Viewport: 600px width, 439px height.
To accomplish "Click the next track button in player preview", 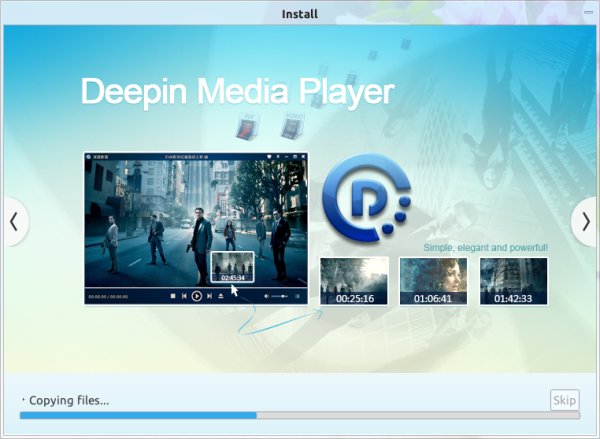I will point(209,296).
